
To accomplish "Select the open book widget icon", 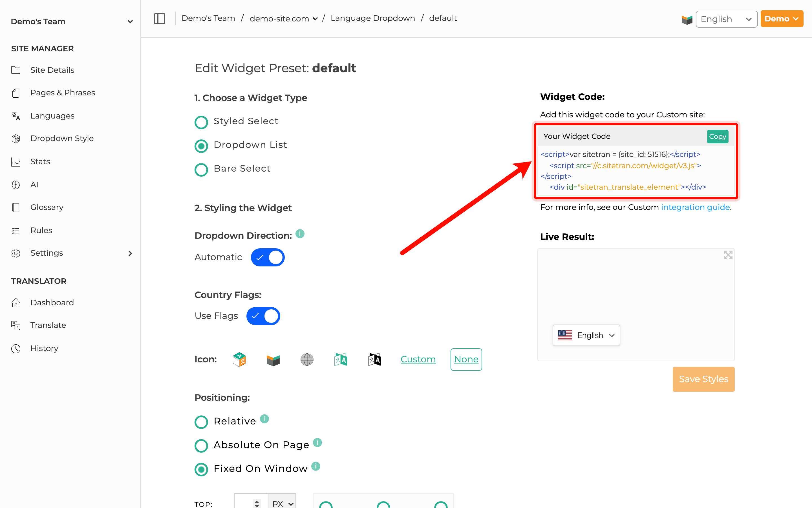I will point(273,360).
